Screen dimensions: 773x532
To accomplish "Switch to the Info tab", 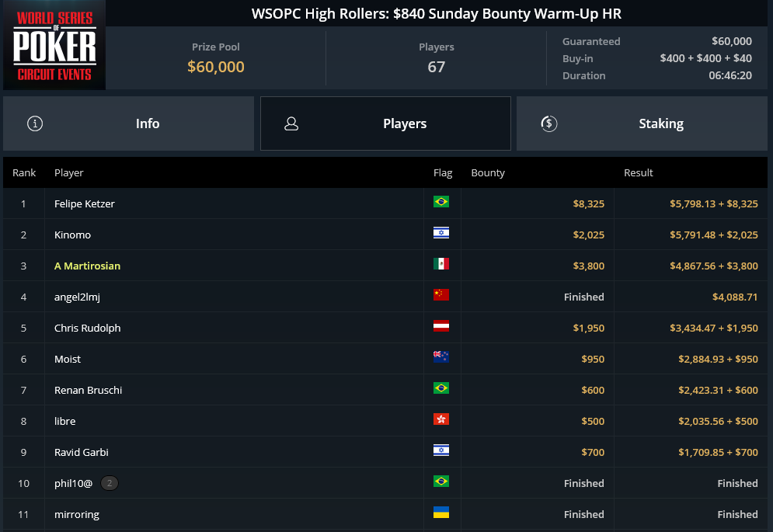I will point(129,123).
